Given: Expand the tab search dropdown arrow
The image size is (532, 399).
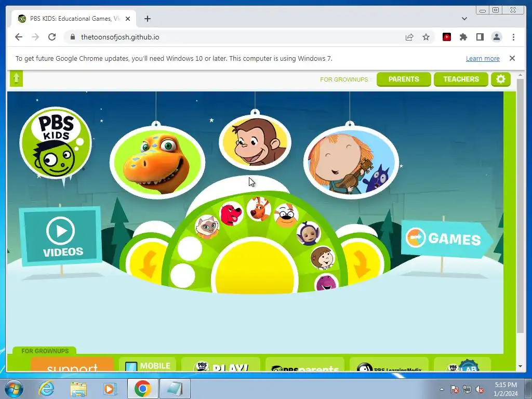Looking at the screenshot, I should pyautogui.click(x=464, y=19).
